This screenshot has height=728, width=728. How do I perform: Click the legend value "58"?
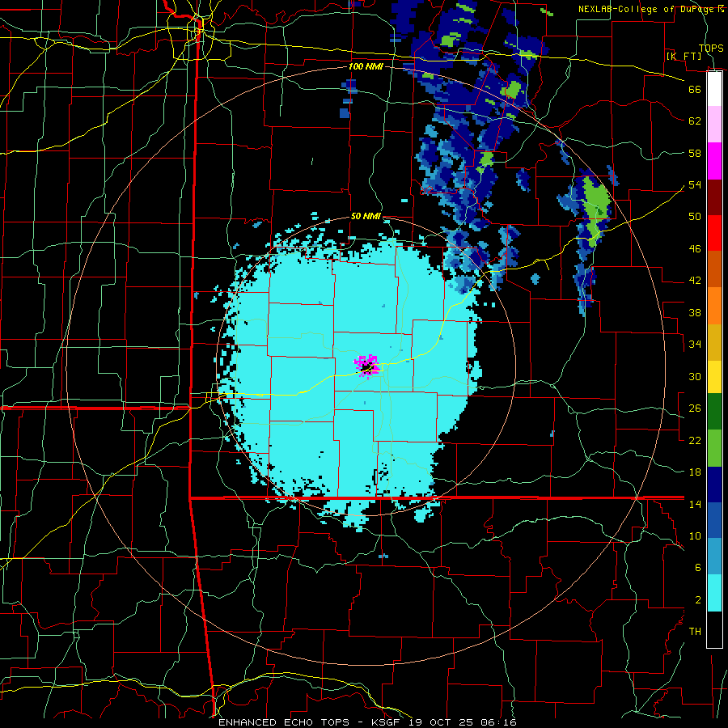695,153
